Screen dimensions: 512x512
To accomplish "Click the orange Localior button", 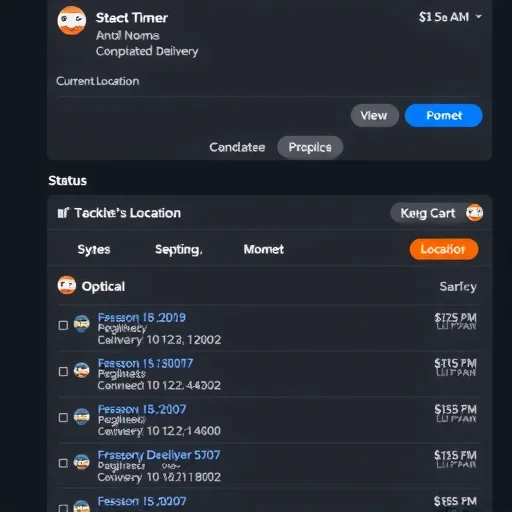I will (444, 249).
